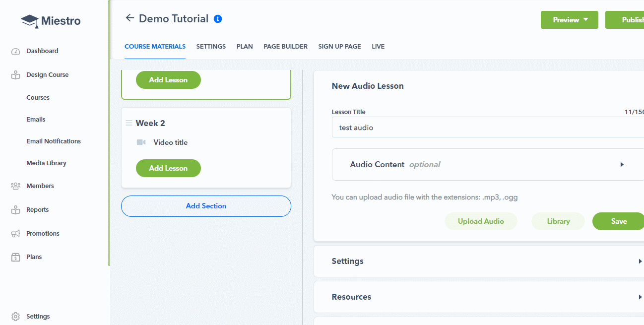Open the Sign Up Page tab

point(339,47)
